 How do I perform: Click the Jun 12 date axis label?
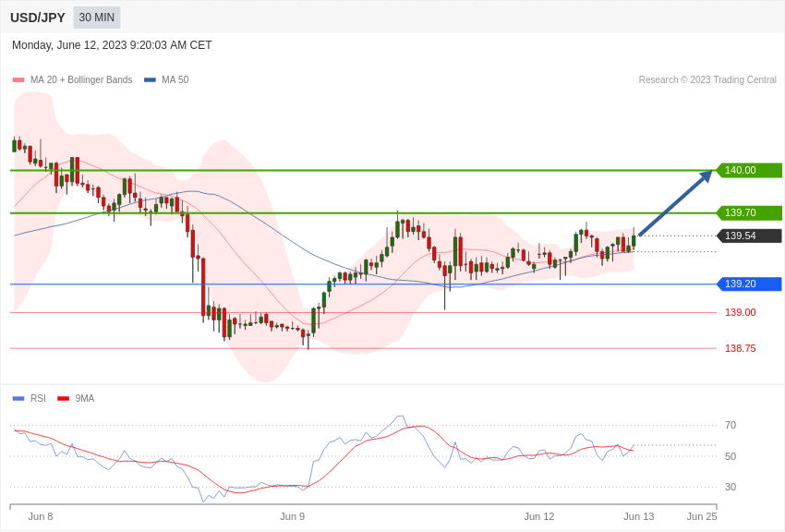tap(539, 516)
